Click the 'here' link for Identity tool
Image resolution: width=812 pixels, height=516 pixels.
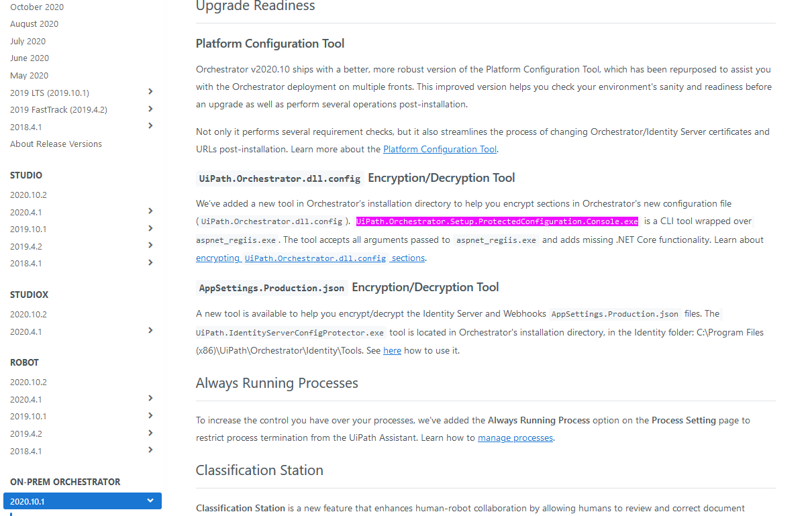392,350
